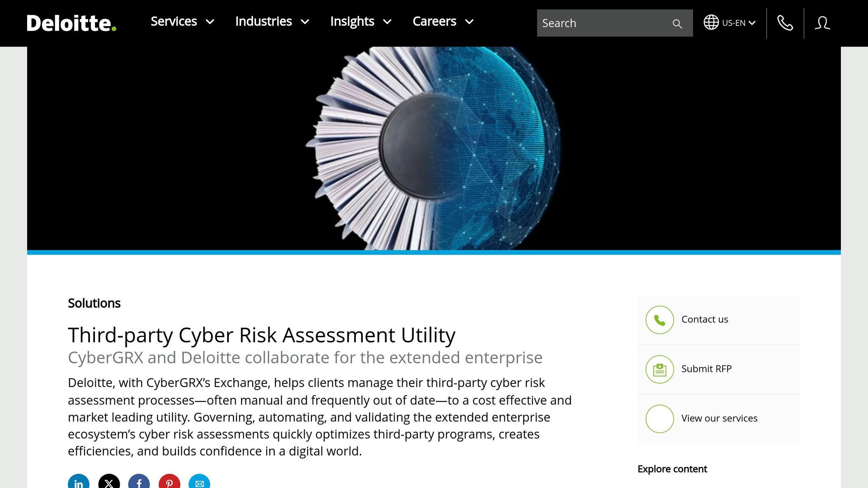Expand the Careers menu chevron

pos(469,22)
